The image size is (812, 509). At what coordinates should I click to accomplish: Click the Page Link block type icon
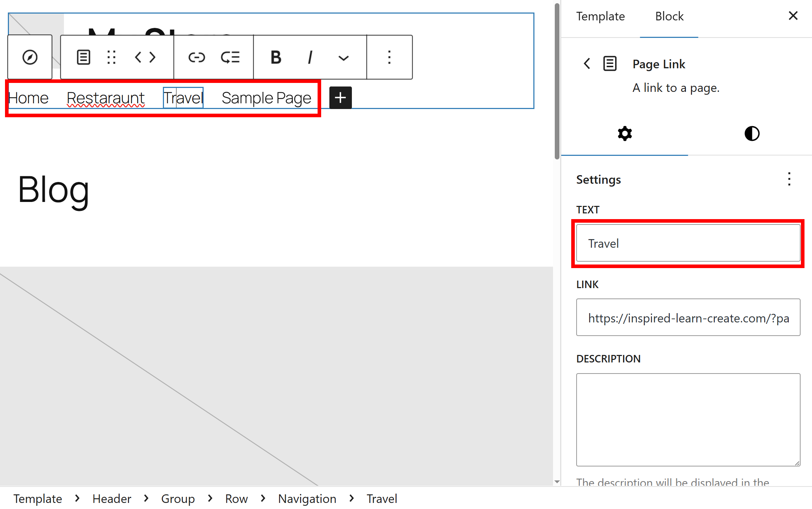[x=83, y=57]
